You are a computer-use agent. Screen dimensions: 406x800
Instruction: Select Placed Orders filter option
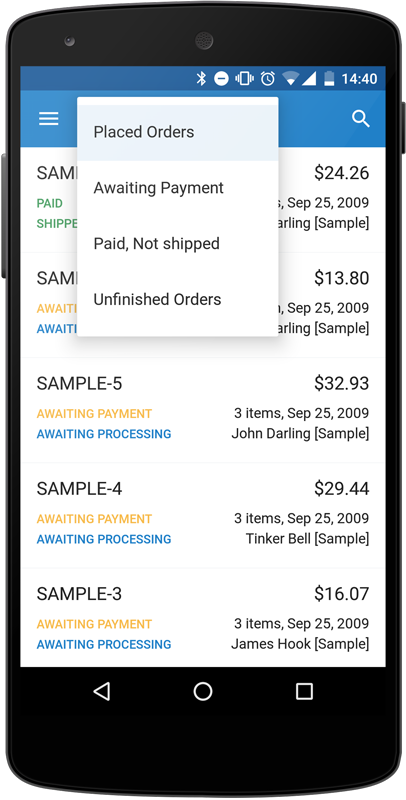tap(177, 132)
